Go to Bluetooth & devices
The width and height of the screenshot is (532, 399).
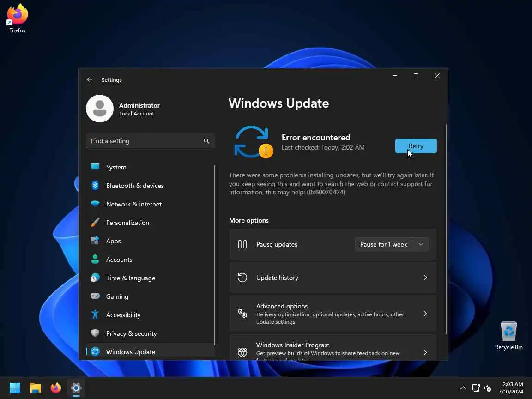pyautogui.click(x=150, y=186)
